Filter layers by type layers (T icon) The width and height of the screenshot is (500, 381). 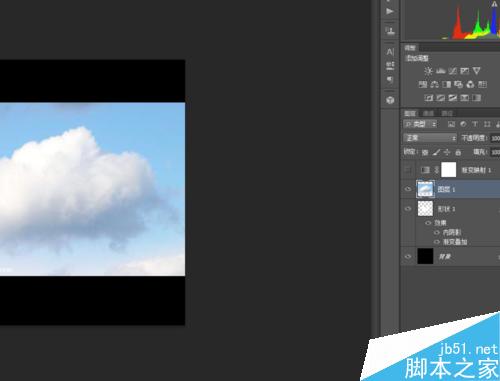[475, 124]
